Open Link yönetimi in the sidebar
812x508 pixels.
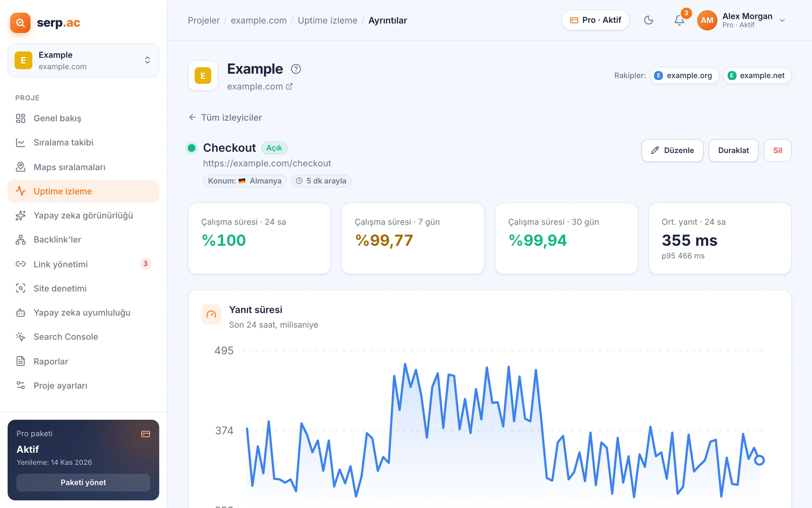(x=83, y=264)
